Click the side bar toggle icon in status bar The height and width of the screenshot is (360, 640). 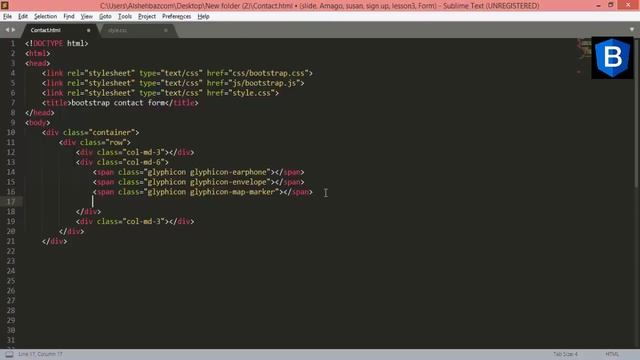(9, 354)
